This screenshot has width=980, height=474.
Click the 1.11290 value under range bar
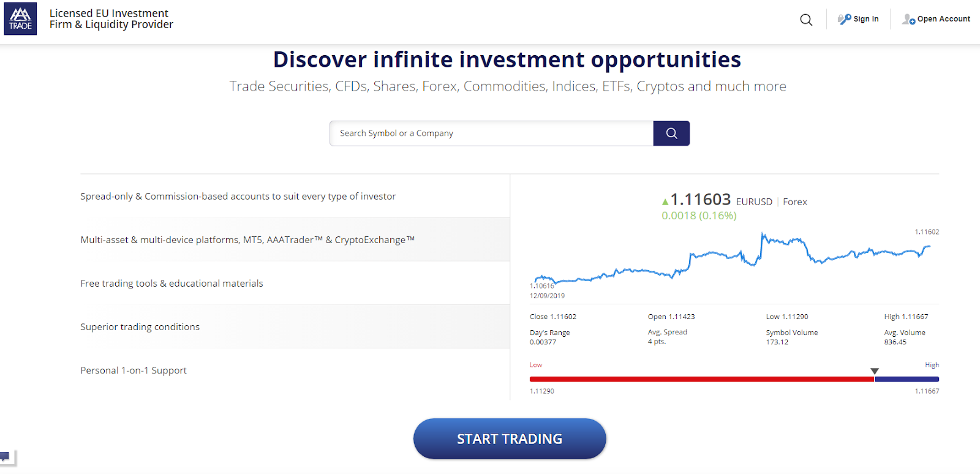pos(542,391)
